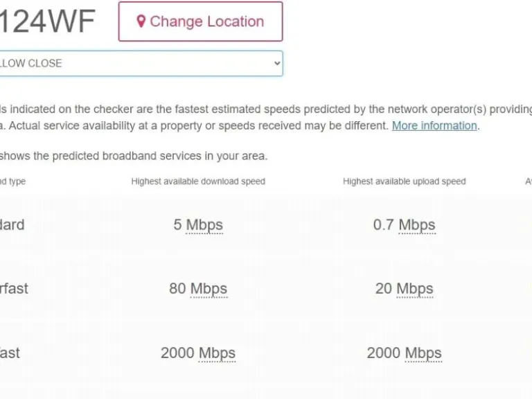532x399 pixels.
Task: Select the 80 Mbps download speed value
Action: click(x=198, y=289)
